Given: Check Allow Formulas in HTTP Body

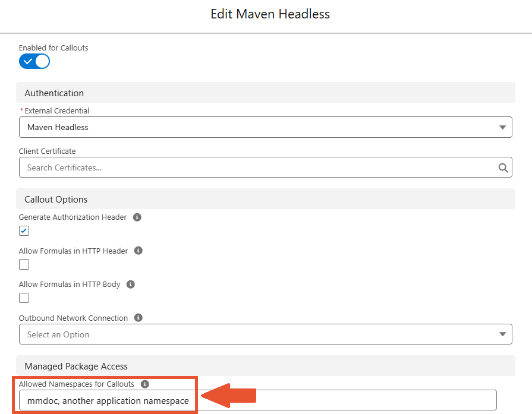Looking at the screenshot, I should [24, 298].
